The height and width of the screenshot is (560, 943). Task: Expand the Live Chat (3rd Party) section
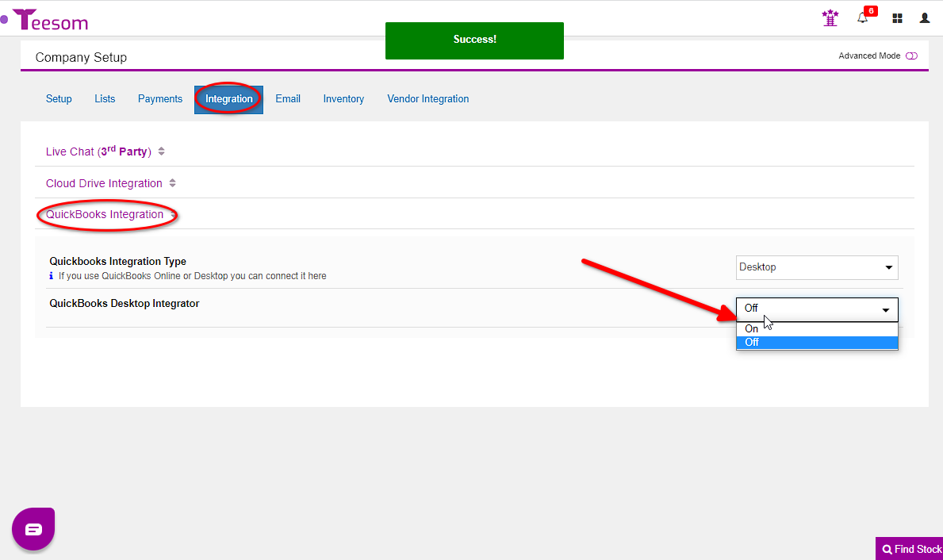coord(105,152)
